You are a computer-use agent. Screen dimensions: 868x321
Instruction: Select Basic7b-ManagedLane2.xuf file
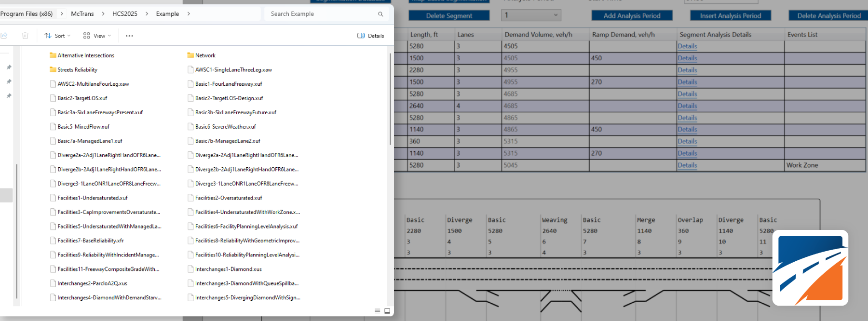tap(224, 141)
